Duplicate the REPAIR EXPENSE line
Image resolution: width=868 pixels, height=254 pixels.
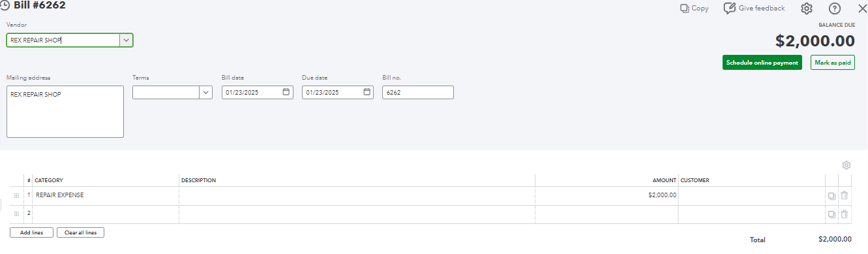click(831, 195)
